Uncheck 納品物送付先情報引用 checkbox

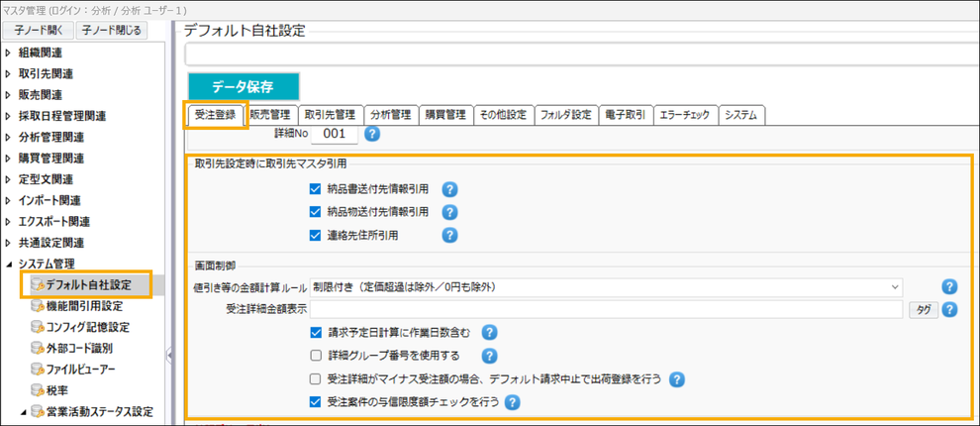click(316, 212)
